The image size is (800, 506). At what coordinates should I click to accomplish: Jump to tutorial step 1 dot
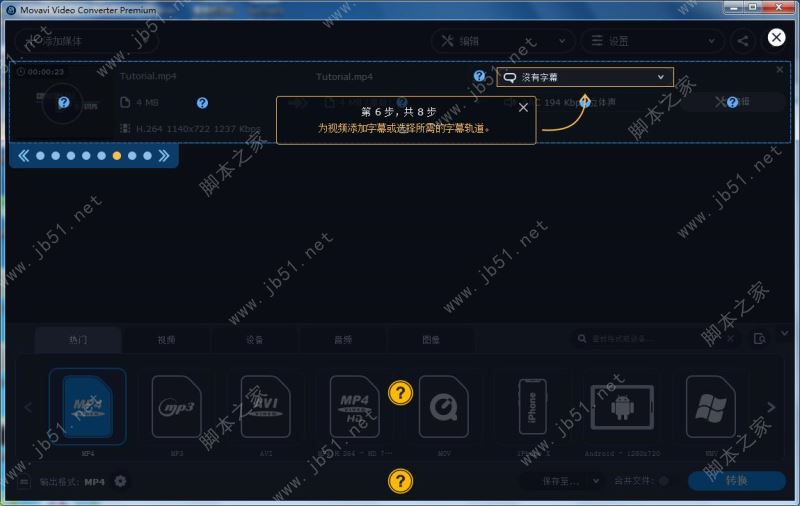click(40, 156)
